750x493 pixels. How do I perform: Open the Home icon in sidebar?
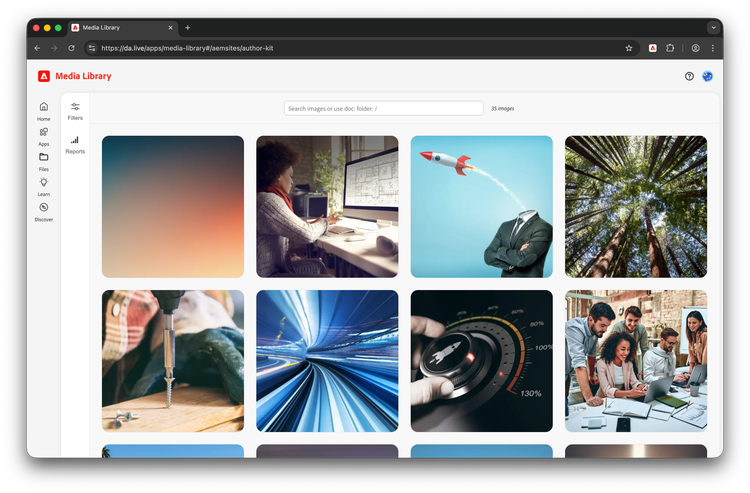point(43,107)
